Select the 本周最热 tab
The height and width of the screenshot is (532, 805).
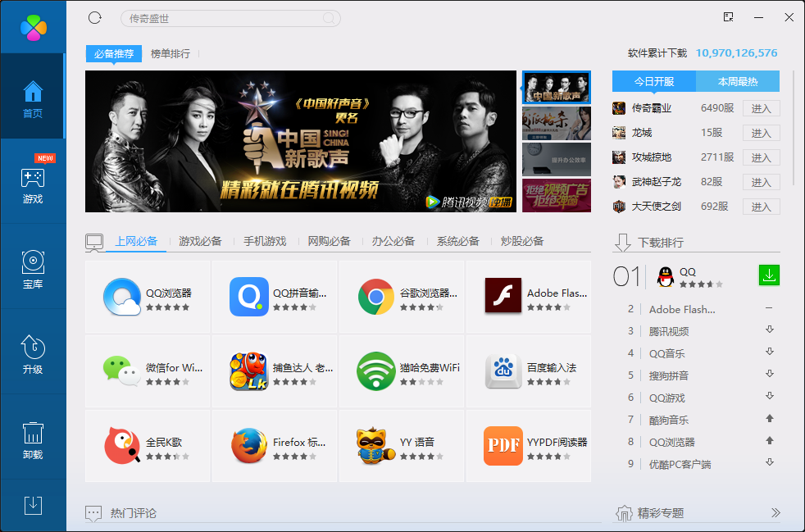[738, 81]
